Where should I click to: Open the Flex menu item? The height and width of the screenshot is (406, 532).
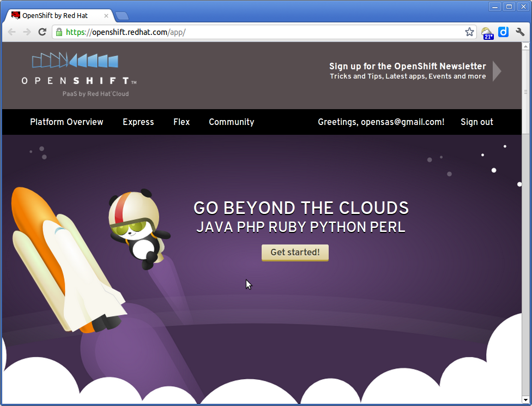coord(182,122)
